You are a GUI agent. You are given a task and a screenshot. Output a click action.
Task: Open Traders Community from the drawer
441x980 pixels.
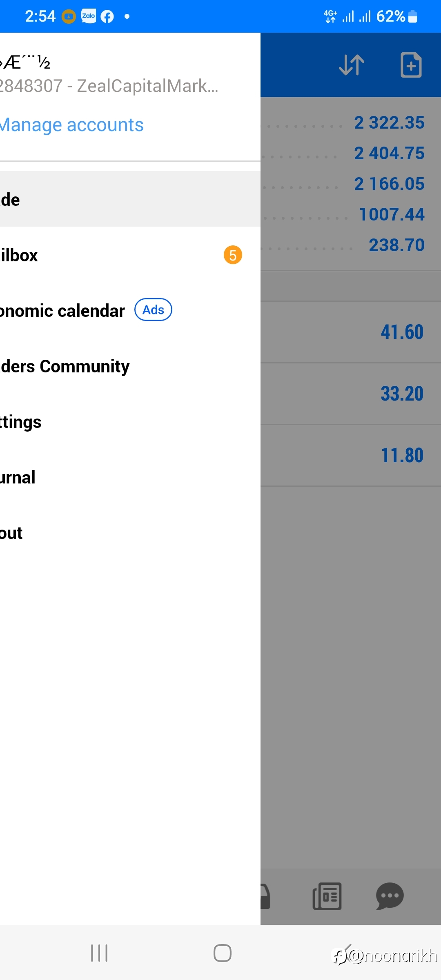[x=130, y=366]
